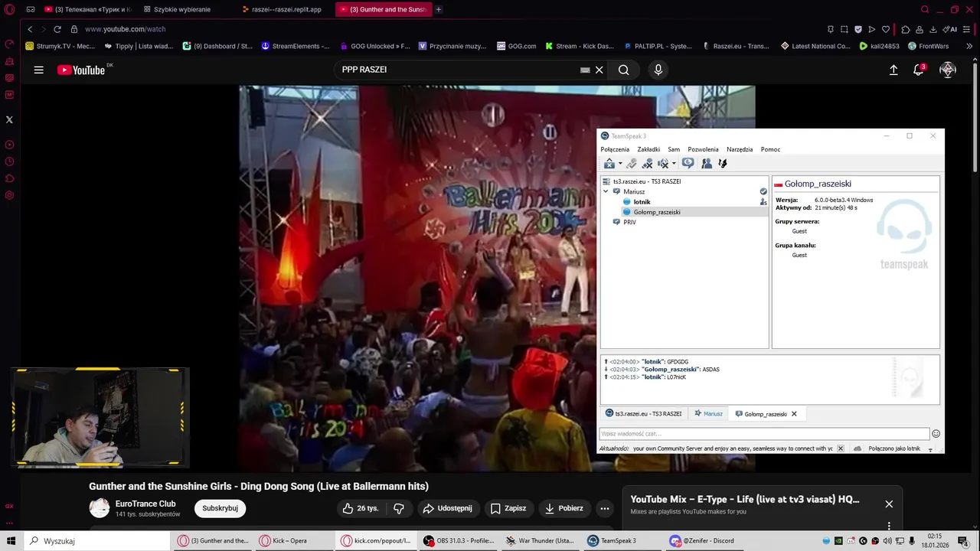
Task: Dislike the Gunther video
Action: pyautogui.click(x=399, y=508)
